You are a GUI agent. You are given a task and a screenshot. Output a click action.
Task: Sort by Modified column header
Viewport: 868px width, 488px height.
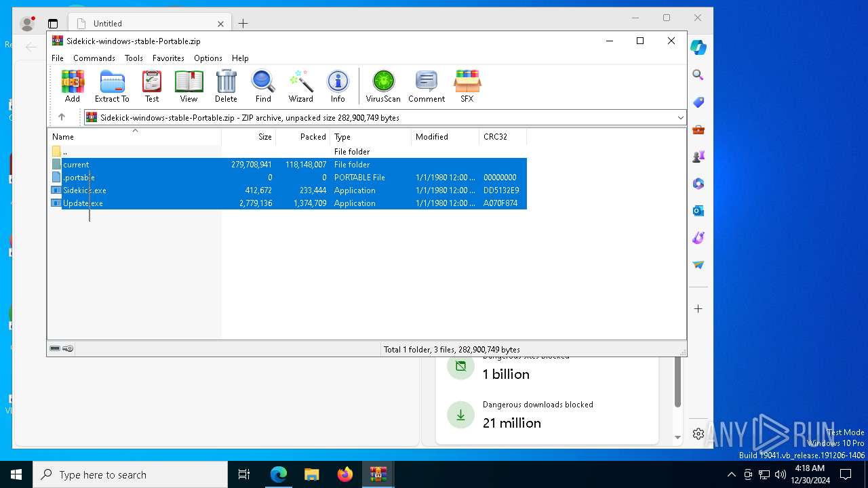click(x=445, y=136)
